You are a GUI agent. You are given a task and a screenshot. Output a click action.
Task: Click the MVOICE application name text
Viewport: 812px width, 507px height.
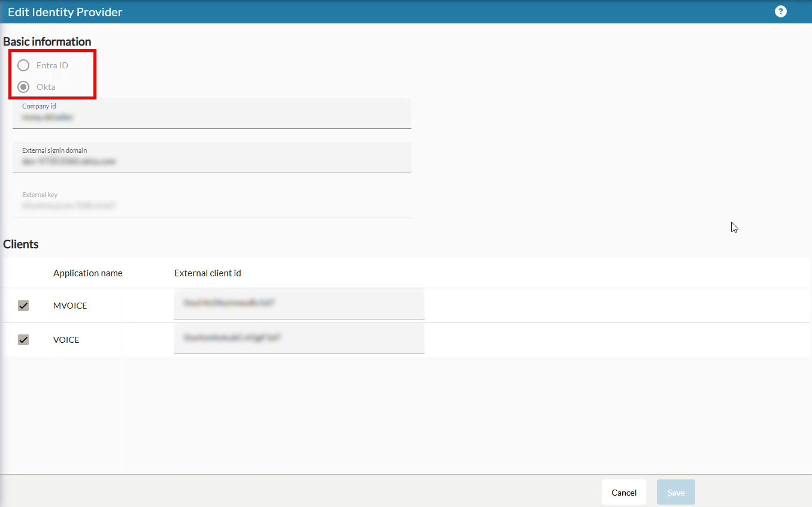point(70,306)
